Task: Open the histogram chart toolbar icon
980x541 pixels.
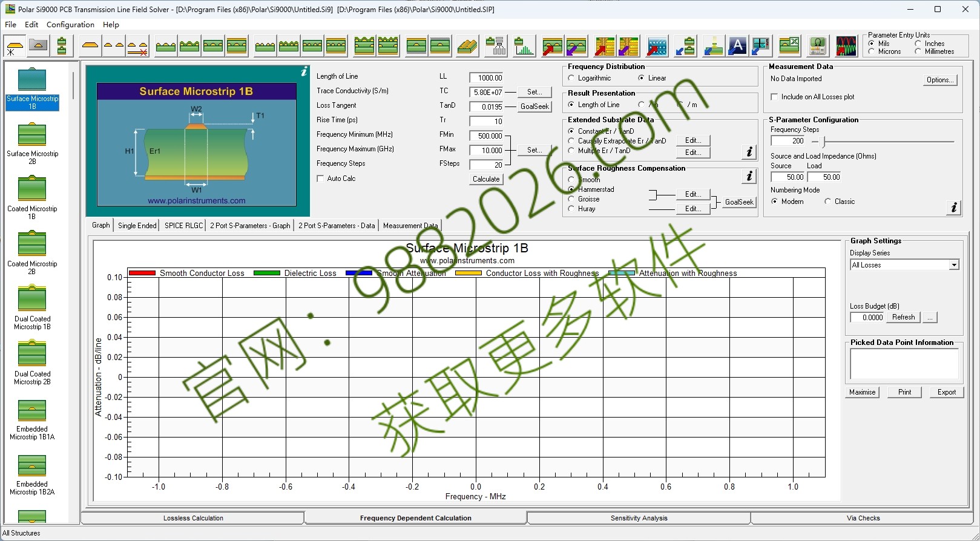Action: click(x=524, y=46)
